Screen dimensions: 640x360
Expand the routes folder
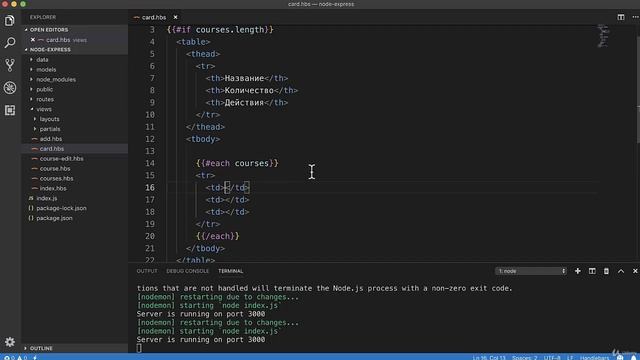click(x=45, y=99)
